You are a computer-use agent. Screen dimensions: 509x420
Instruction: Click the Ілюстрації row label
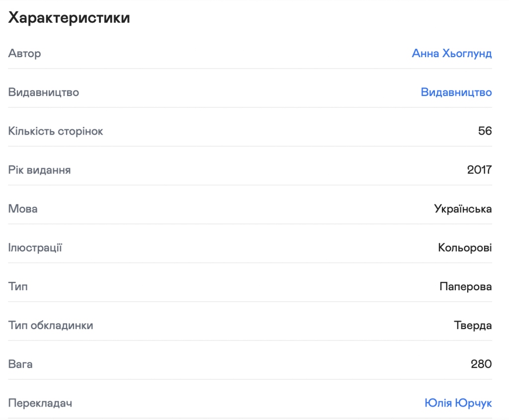35,248
